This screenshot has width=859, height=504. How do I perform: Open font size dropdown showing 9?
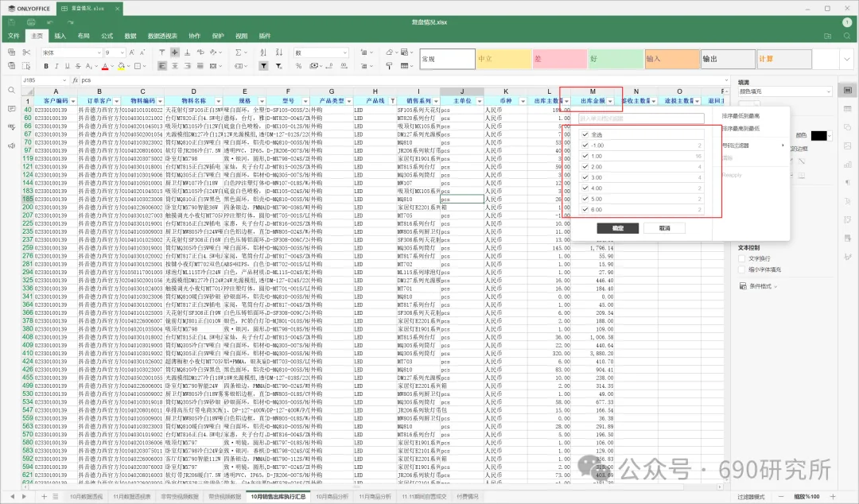click(115, 52)
